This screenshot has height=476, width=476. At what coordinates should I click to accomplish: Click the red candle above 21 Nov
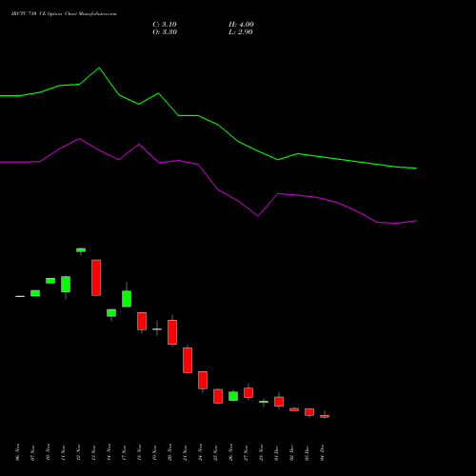coord(188,360)
